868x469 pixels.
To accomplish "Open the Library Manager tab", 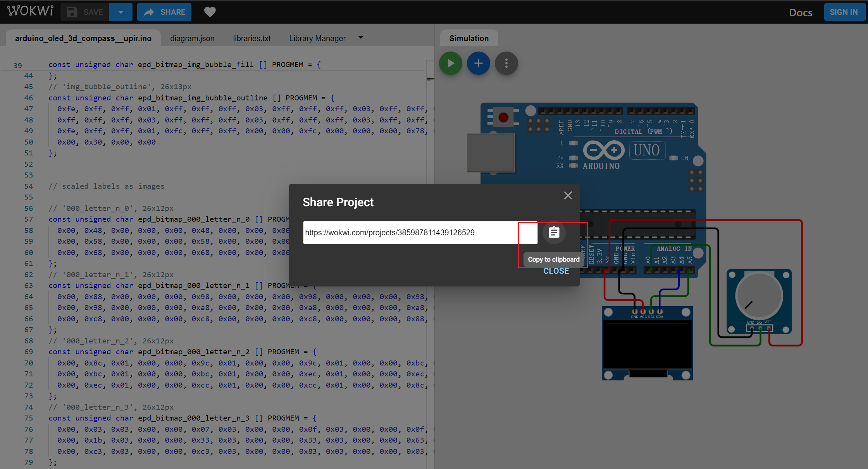I will coord(317,38).
